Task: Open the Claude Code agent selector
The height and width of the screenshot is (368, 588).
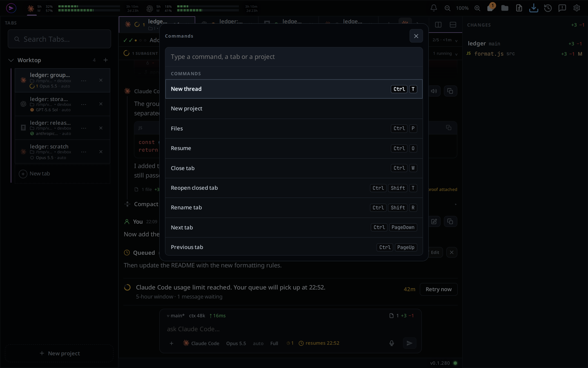Action: pyautogui.click(x=201, y=343)
